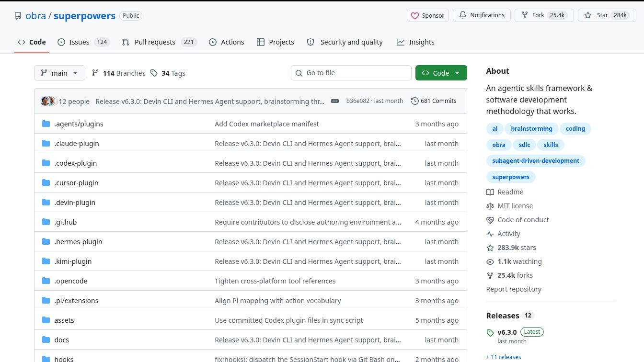The width and height of the screenshot is (644, 362).
Task: Click the folder icon for .github
Action: tap(46, 222)
